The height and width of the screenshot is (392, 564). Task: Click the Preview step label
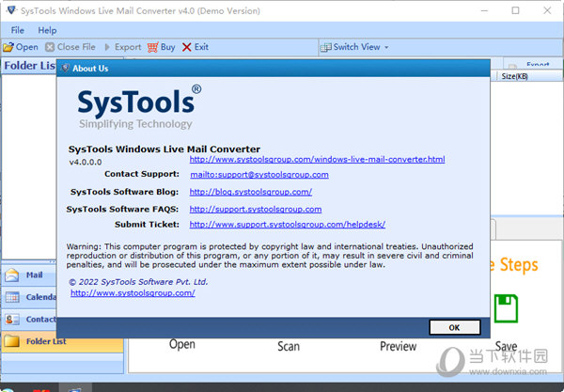point(399,346)
